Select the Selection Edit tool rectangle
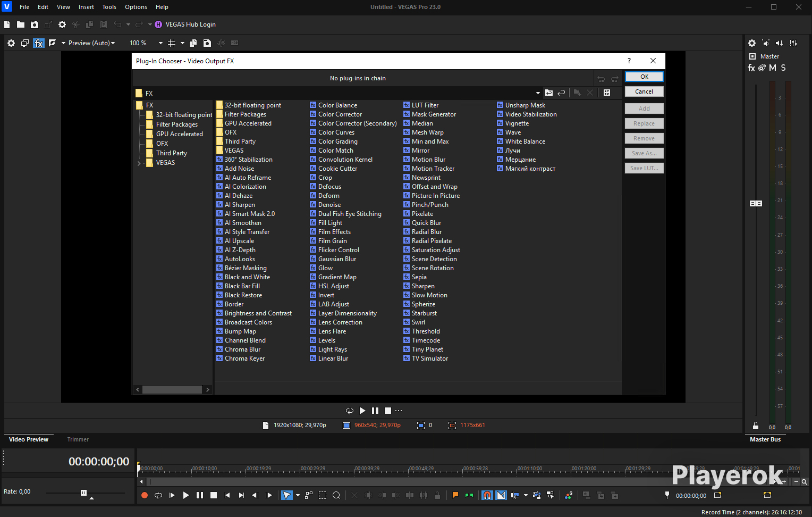This screenshot has height=517, width=812. 323,495
